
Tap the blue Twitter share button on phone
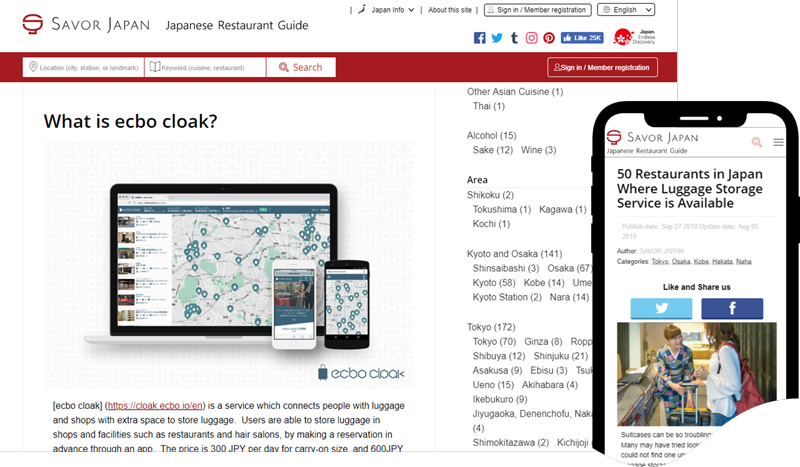point(660,308)
